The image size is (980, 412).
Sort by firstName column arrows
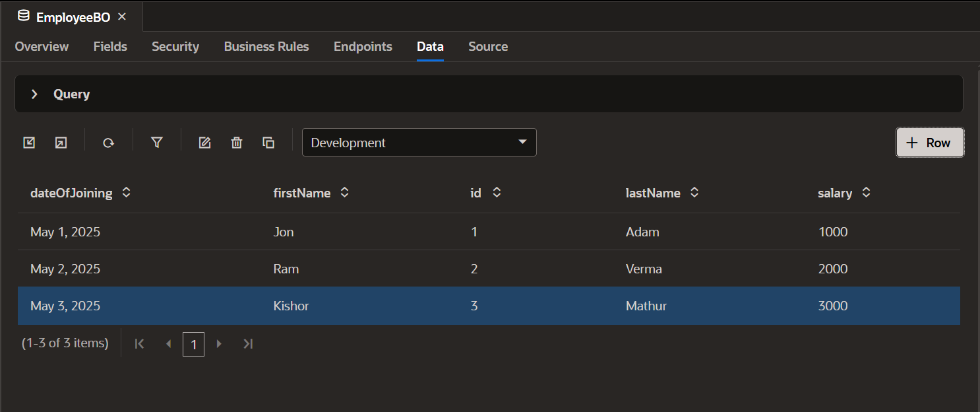[x=344, y=193]
